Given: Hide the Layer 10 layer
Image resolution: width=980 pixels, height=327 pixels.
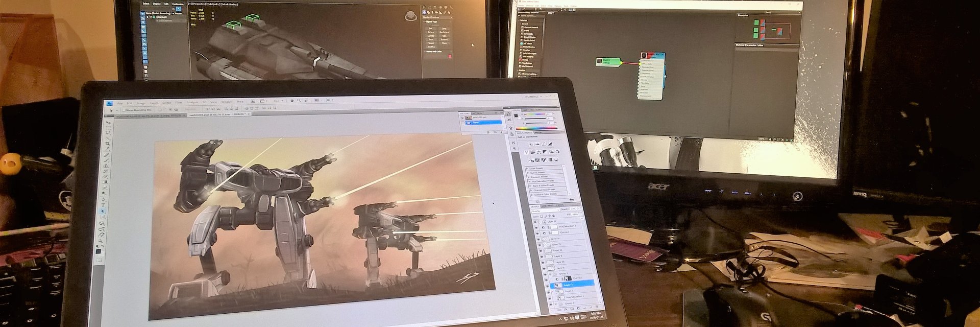Looking at the screenshot, I should point(543,263).
